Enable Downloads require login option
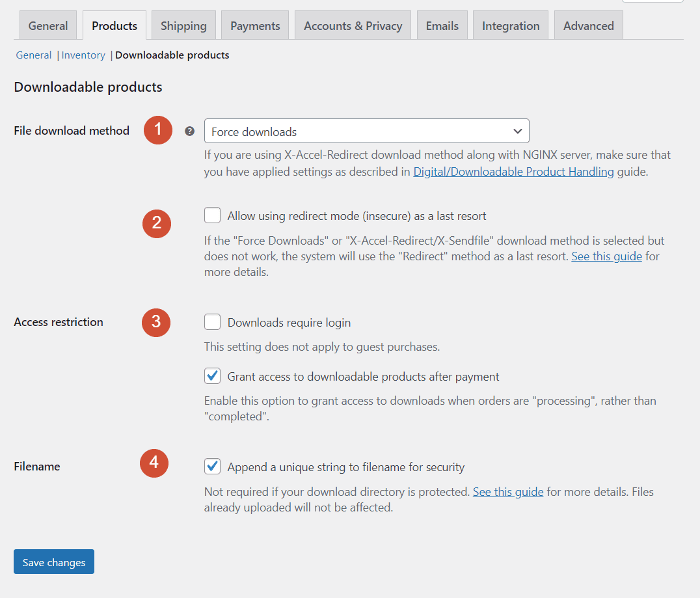The height and width of the screenshot is (598, 700). (x=212, y=321)
